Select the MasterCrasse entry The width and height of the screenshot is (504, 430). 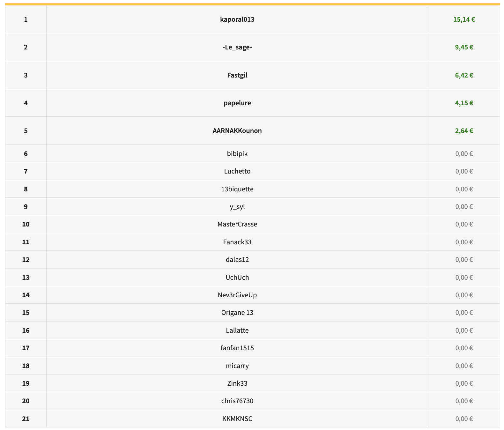(237, 224)
